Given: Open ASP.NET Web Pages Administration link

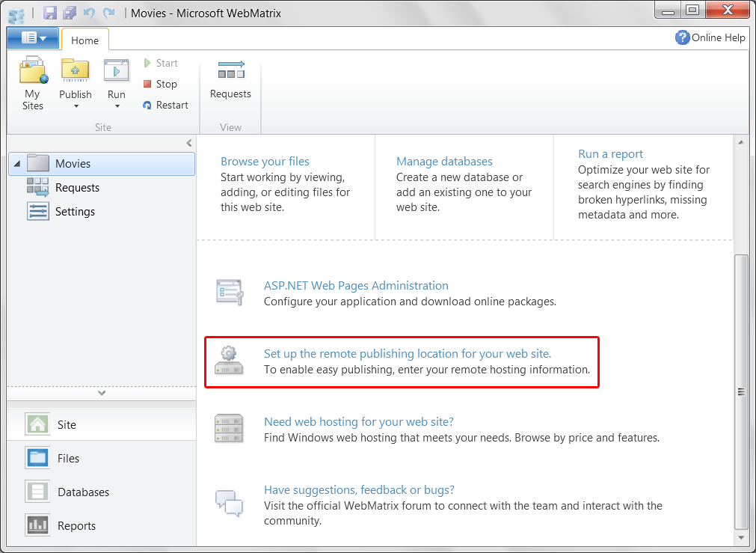Looking at the screenshot, I should (356, 286).
